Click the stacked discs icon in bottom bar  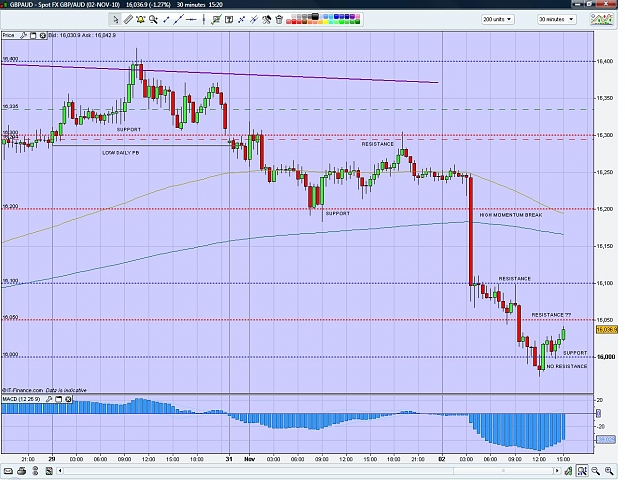point(35,471)
